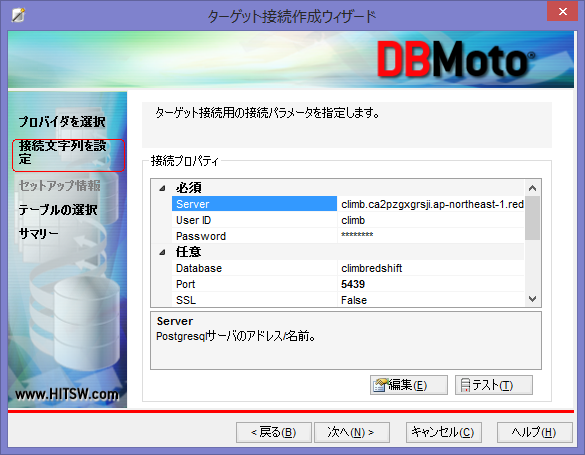Click the wizard title bar pencil icon
The image size is (585, 455).
pos(18,15)
